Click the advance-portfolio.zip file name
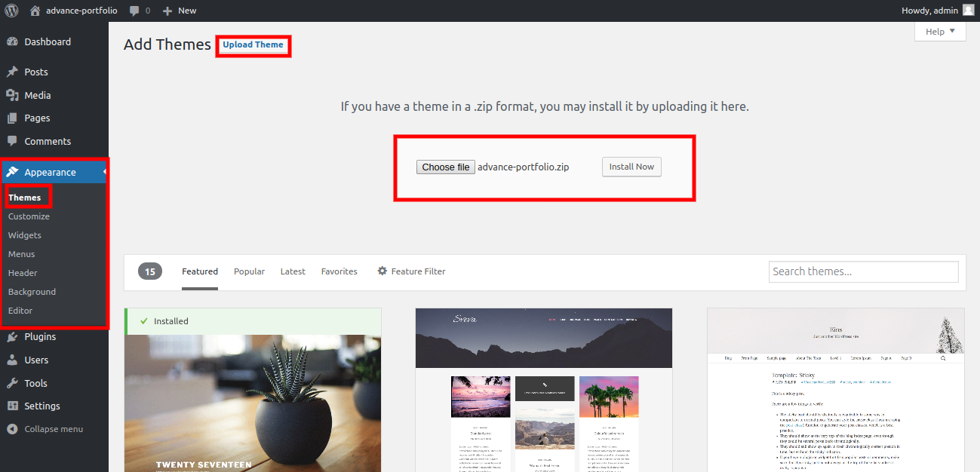The height and width of the screenshot is (472, 980). [524, 167]
